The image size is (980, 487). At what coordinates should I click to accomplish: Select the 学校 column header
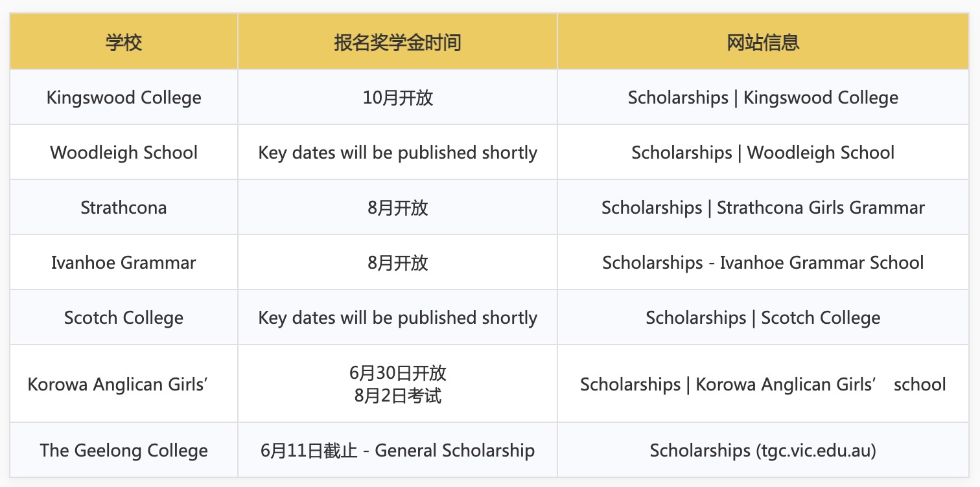124,42
